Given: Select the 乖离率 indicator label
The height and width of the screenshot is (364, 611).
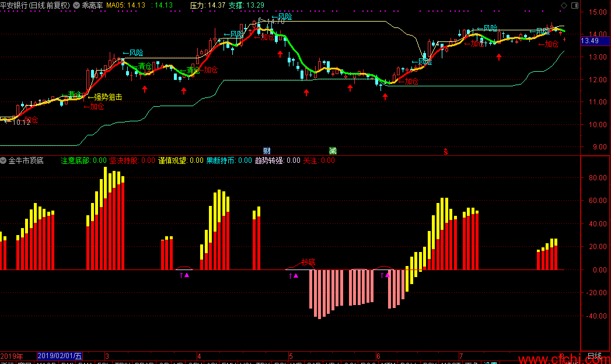Looking at the screenshot, I should [92, 5].
